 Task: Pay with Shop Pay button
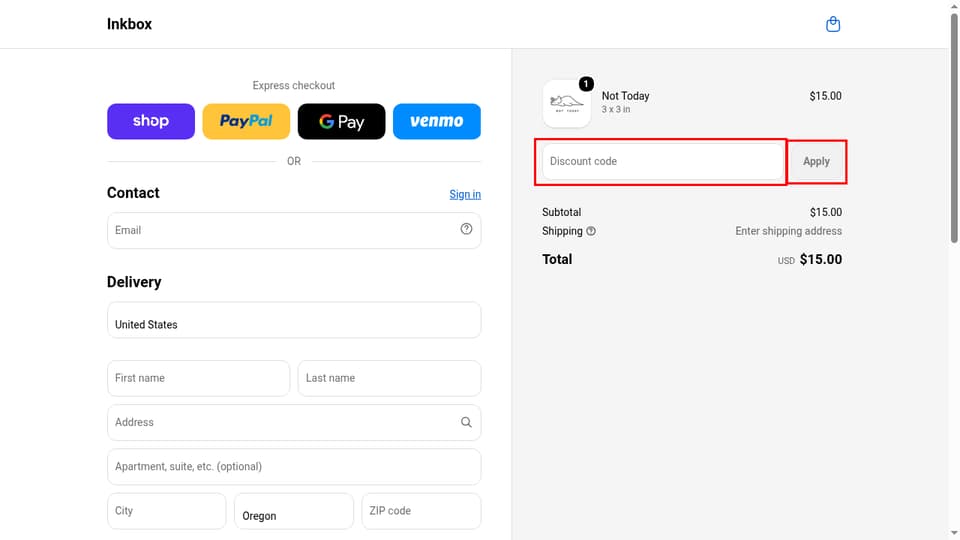(x=151, y=121)
